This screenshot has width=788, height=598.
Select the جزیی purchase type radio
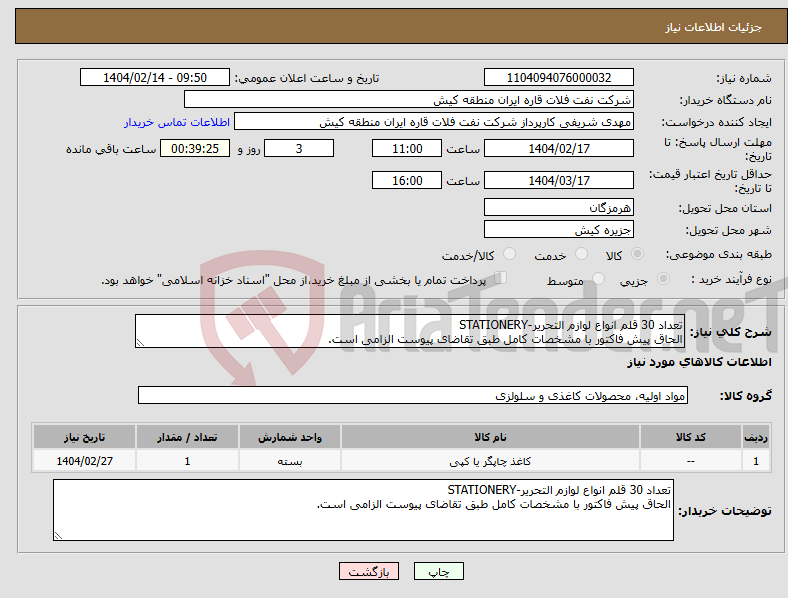click(x=663, y=278)
